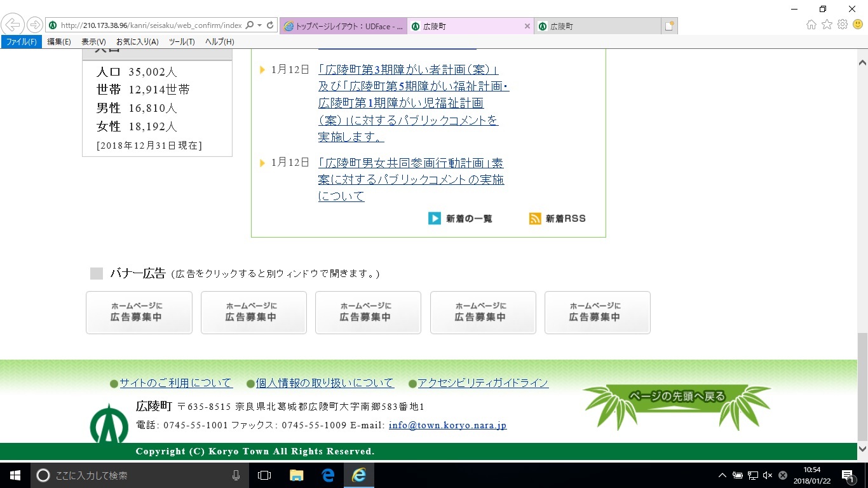Open the IE home icon
This screenshot has height=488, width=868.
tap(811, 25)
